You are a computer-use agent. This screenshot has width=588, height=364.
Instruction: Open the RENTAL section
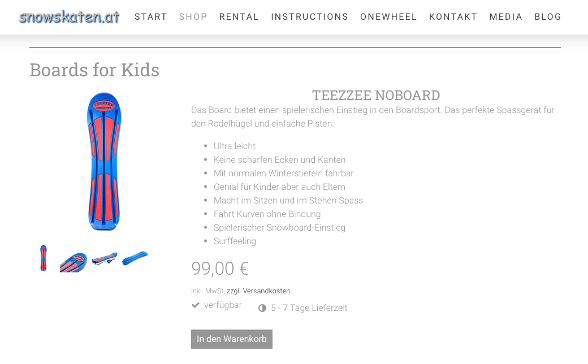239,17
